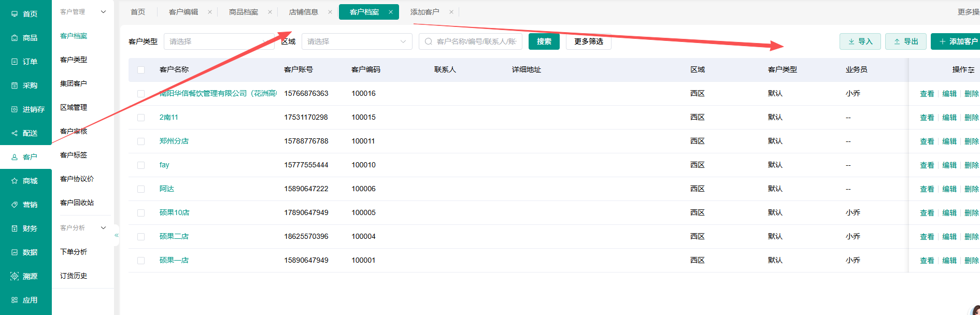980x315 pixels.
Task: Collapse the submenu with double-chevron handle
Action: pyautogui.click(x=117, y=235)
